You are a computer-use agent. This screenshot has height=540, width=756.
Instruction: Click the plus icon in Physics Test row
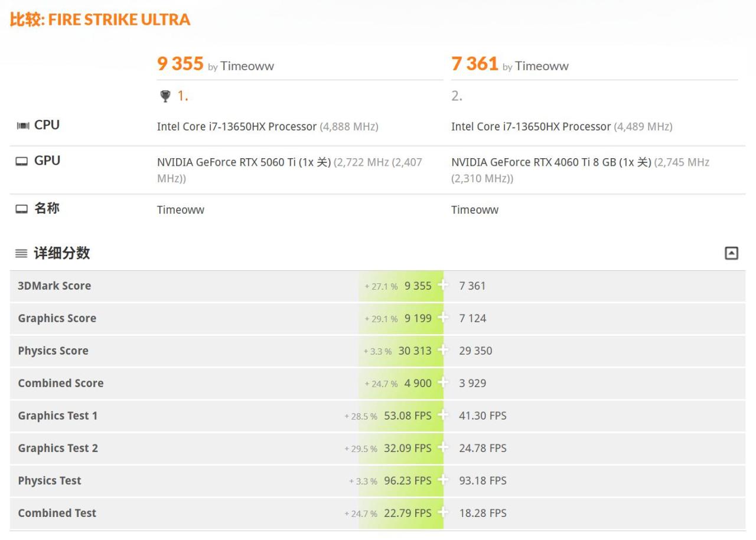443,480
